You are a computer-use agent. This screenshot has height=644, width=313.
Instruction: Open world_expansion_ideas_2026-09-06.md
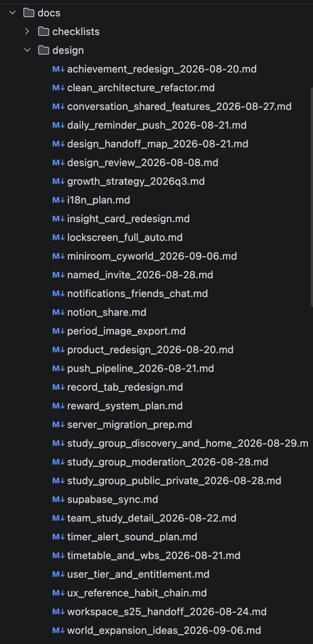point(164,630)
